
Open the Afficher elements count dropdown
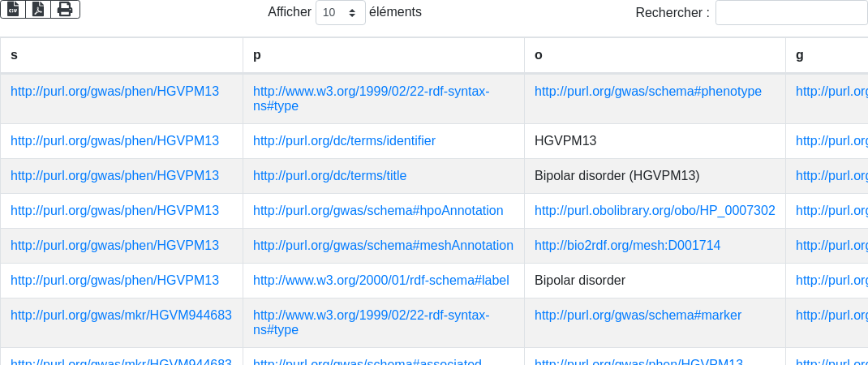coord(341,12)
